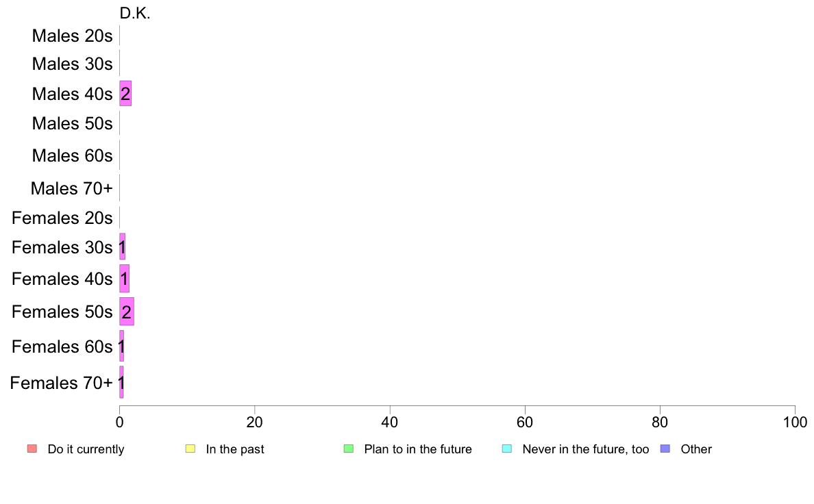Click the x-axis tick label 100

(x=795, y=423)
